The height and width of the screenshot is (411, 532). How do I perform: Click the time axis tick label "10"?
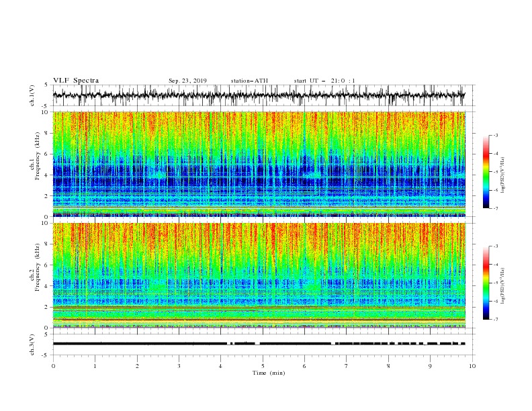click(x=472, y=366)
